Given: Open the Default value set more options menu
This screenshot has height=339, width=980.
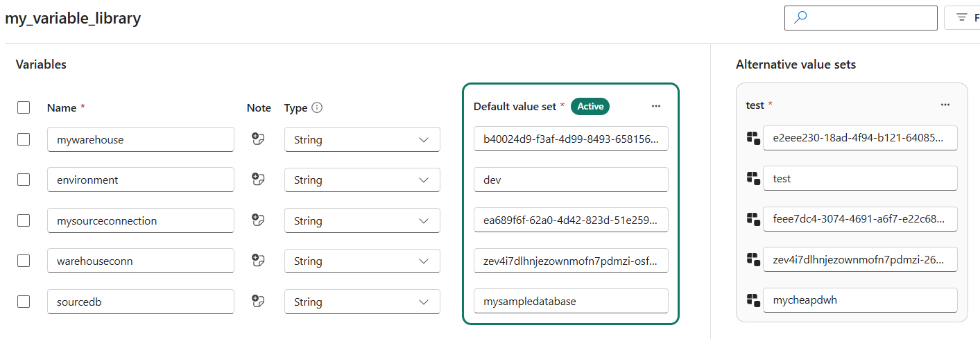Looking at the screenshot, I should (x=656, y=106).
